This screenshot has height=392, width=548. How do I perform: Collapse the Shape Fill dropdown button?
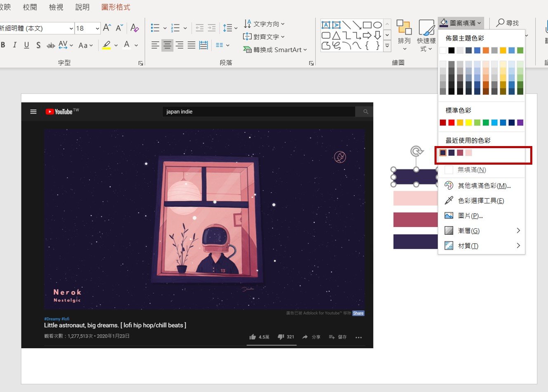pyautogui.click(x=461, y=23)
